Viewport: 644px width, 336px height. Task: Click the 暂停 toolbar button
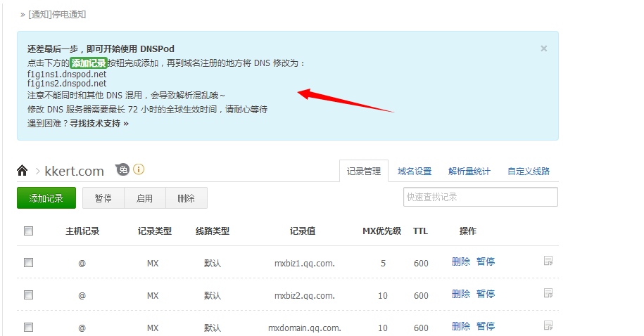(103, 198)
